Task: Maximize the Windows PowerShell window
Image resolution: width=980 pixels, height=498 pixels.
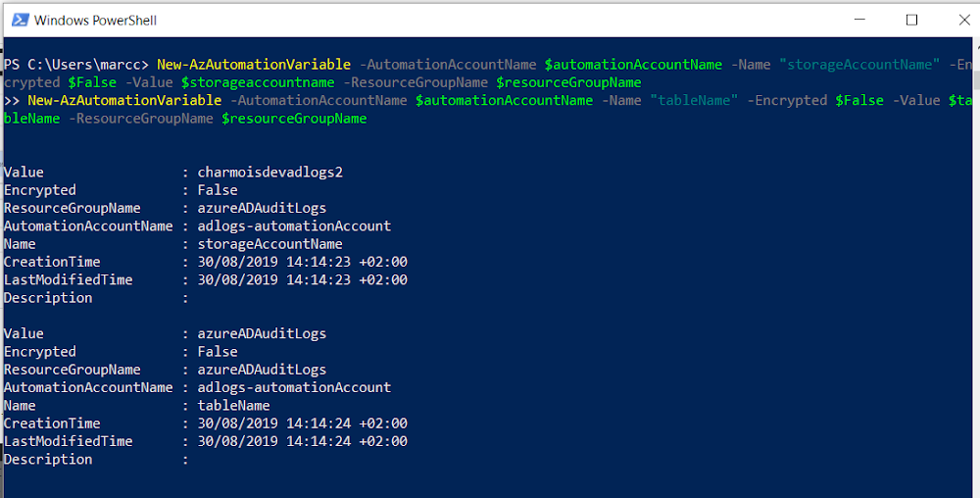Action: click(911, 20)
